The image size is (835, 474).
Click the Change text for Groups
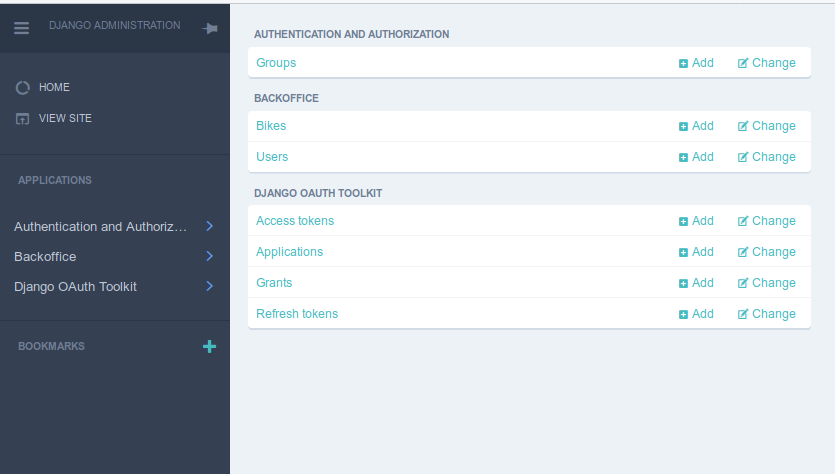tap(774, 63)
